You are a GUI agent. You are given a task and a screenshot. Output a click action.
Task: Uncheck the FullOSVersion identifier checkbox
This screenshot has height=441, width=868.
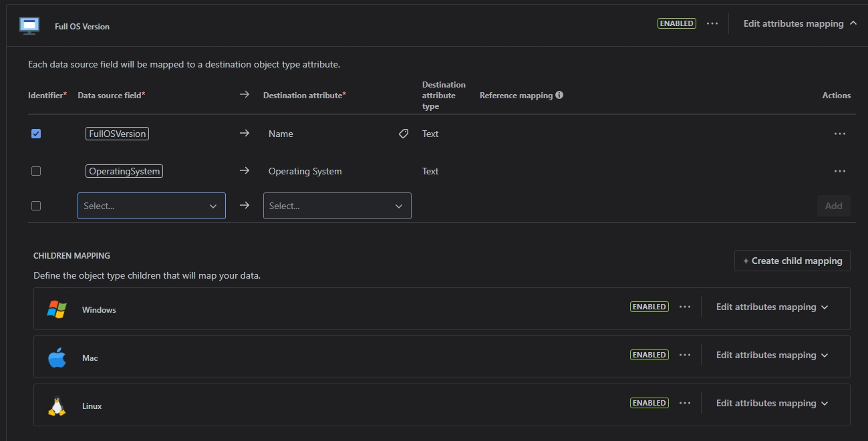(36, 134)
